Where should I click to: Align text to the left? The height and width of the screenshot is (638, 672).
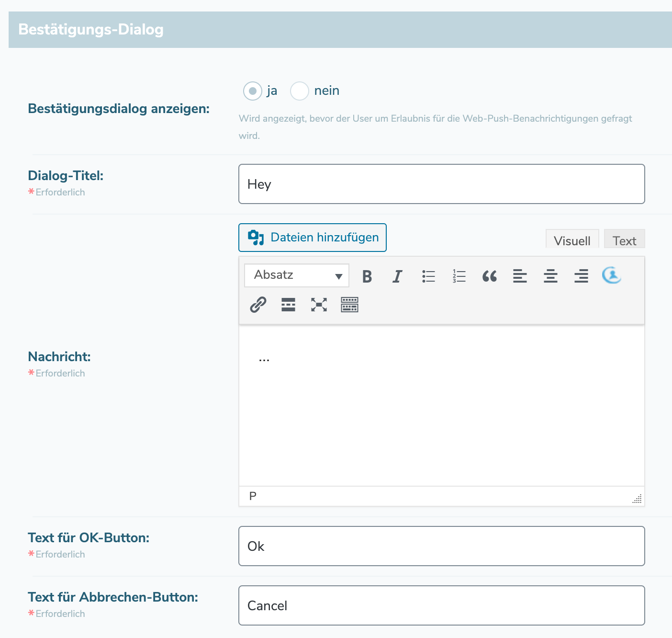520,276
